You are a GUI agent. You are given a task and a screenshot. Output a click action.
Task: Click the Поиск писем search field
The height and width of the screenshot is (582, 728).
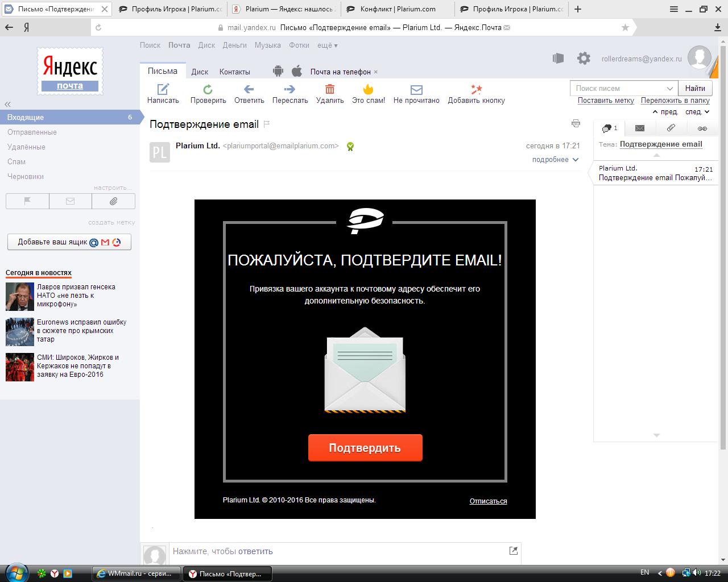617,89
